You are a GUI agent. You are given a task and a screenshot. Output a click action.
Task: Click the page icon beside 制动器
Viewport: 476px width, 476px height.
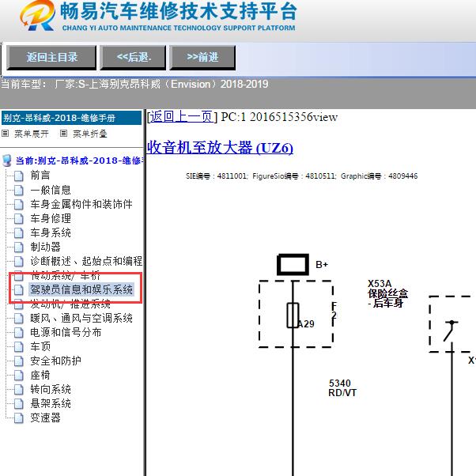[x=19, y=247]
